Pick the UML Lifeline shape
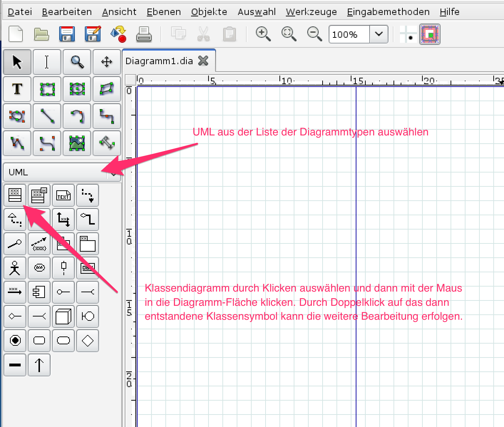This screenshot has height=427, width=504. (63, 268)
